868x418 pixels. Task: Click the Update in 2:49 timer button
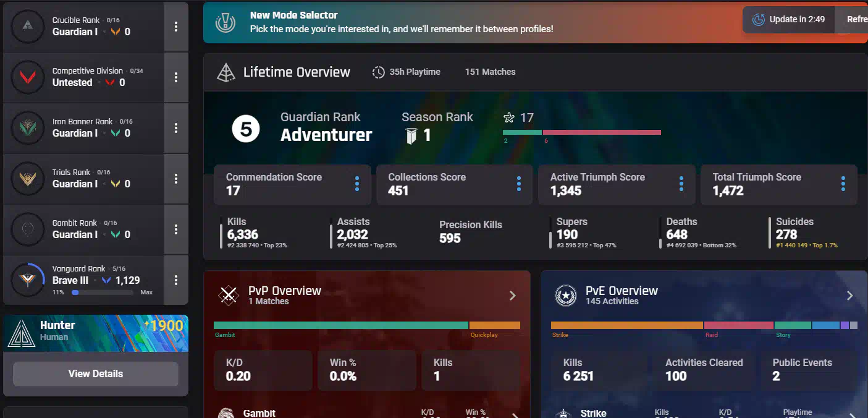[788, 20]
